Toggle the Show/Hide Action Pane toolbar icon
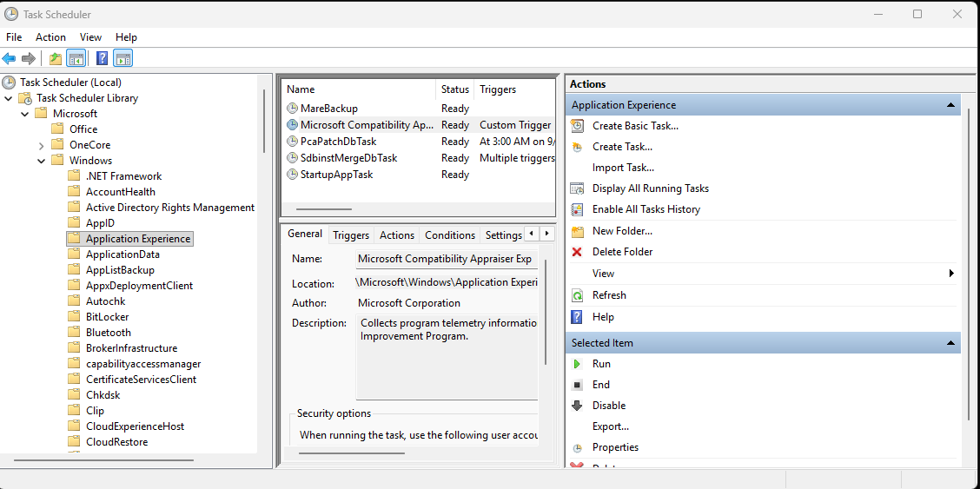The width and height of the screenshot is (980, 489). point(123,59)
